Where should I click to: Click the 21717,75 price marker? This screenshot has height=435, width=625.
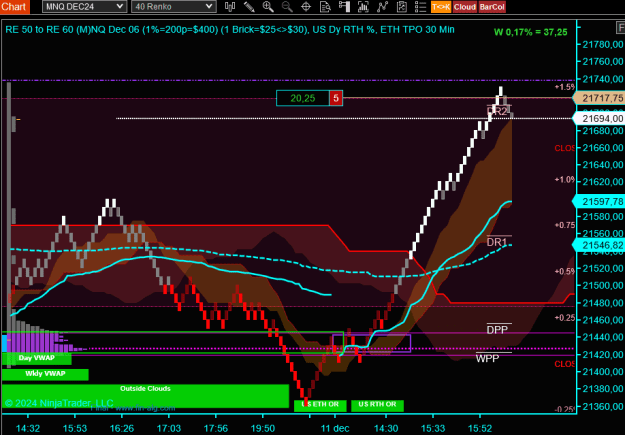pos(599,98)
